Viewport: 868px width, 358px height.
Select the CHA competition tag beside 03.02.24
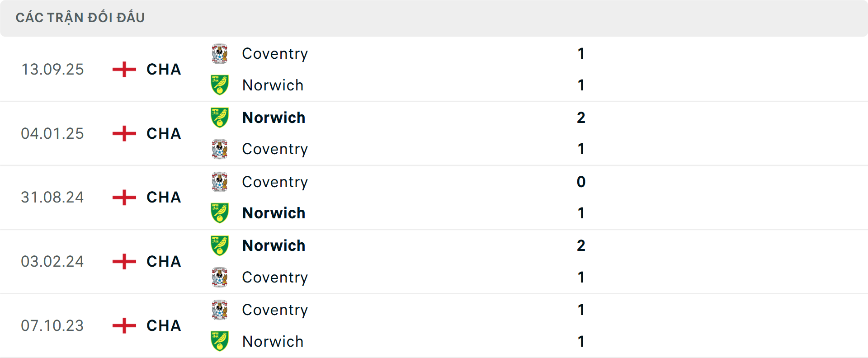tap(163, 262)
